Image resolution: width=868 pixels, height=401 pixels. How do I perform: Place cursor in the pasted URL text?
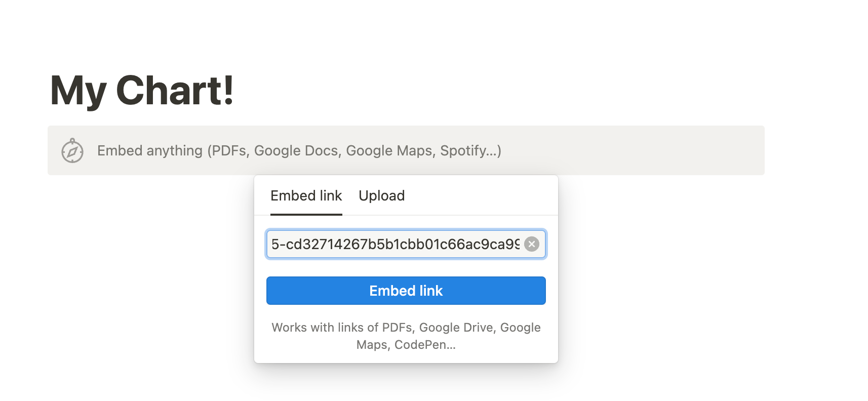coord(396,244)
